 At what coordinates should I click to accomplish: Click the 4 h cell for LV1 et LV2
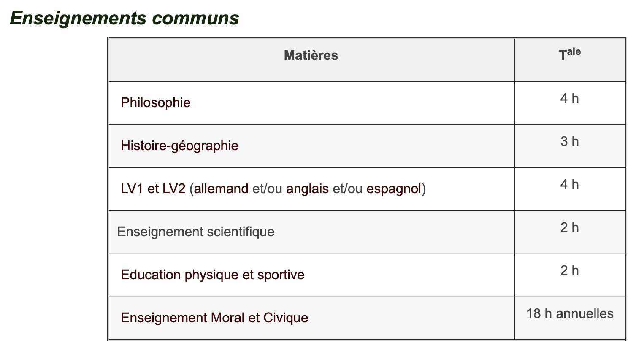click(x=569, y=185)
